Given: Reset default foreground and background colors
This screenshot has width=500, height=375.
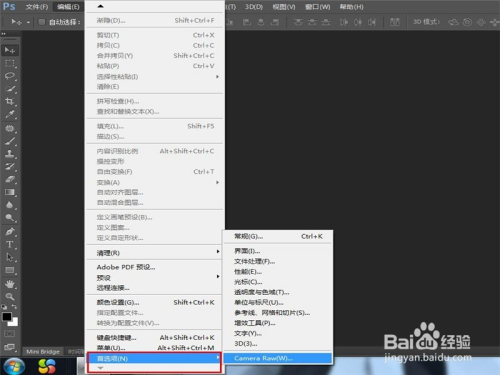Looking at the screenshot, I should [x=4, y=306].
